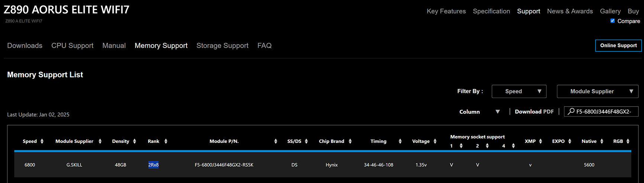644x183 pixels.
Task: Sort by Chip Brand arrows
Action: (x=350, y=141)
